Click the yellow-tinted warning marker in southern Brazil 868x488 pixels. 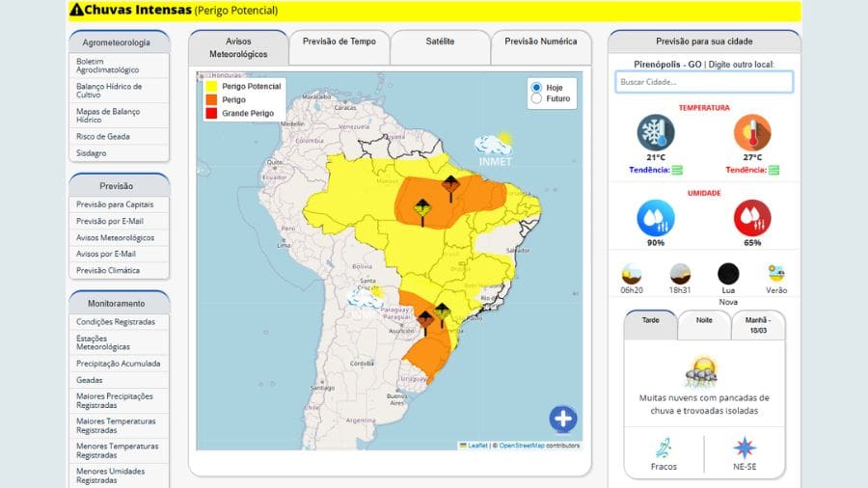[x=442, y=316]
